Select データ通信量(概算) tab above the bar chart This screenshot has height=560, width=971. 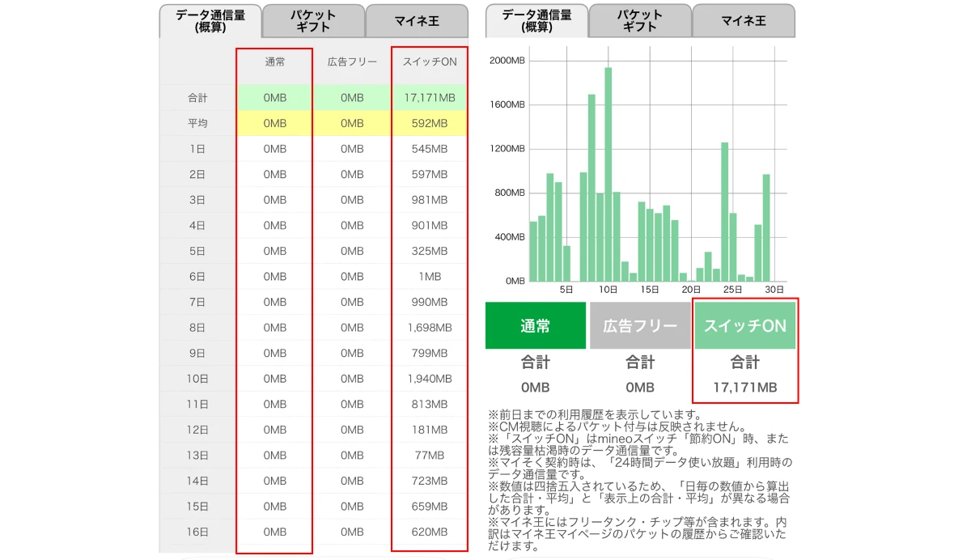(x=536, y=21)
